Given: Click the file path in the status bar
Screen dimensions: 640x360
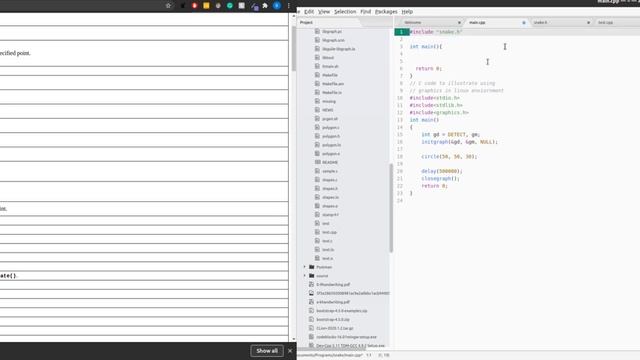Looking at the screenshot, I should 329,355.
